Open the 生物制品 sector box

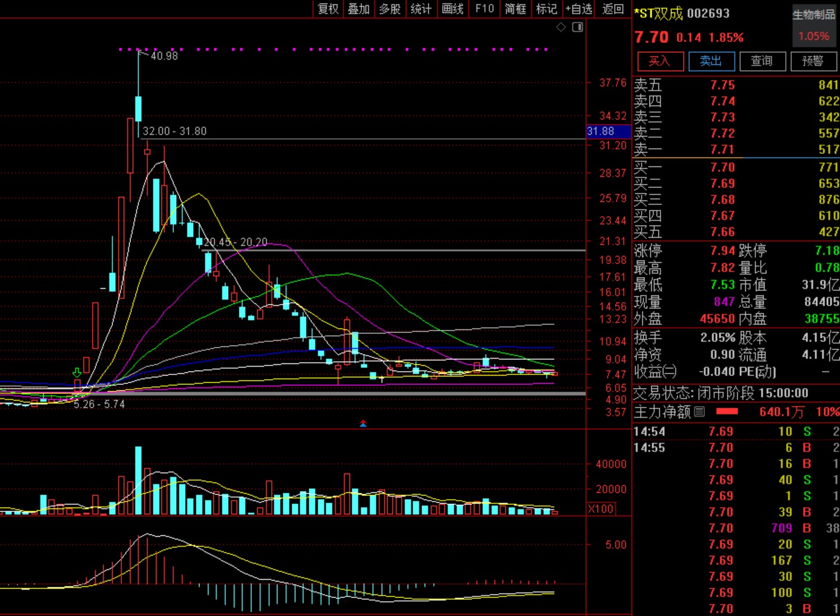[x=814, y=25]
